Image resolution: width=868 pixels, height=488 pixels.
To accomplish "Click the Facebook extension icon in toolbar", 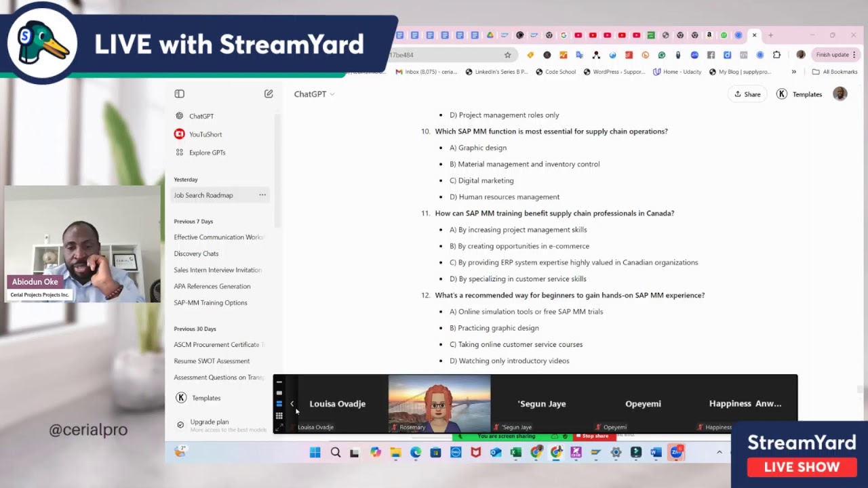I will (711, 55).
